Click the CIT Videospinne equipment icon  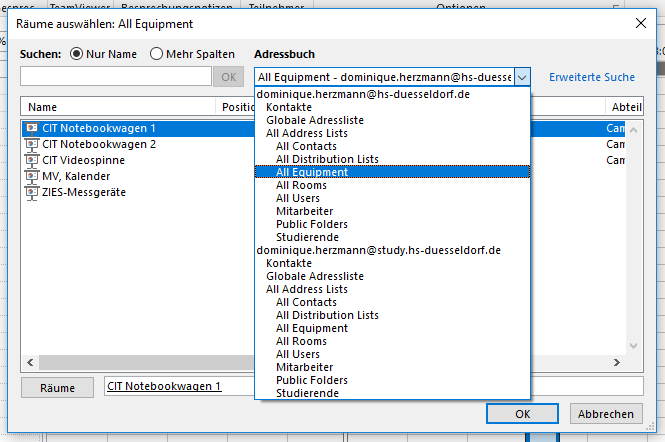31,160
